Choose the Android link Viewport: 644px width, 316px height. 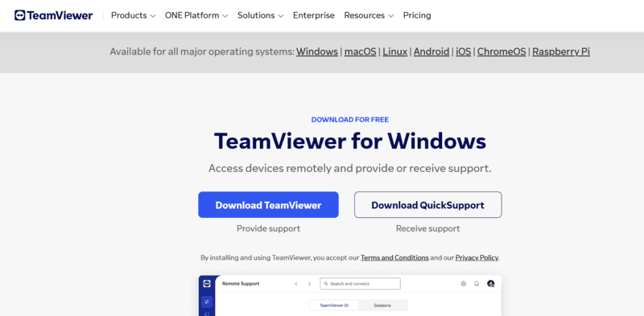pos(431,51)
